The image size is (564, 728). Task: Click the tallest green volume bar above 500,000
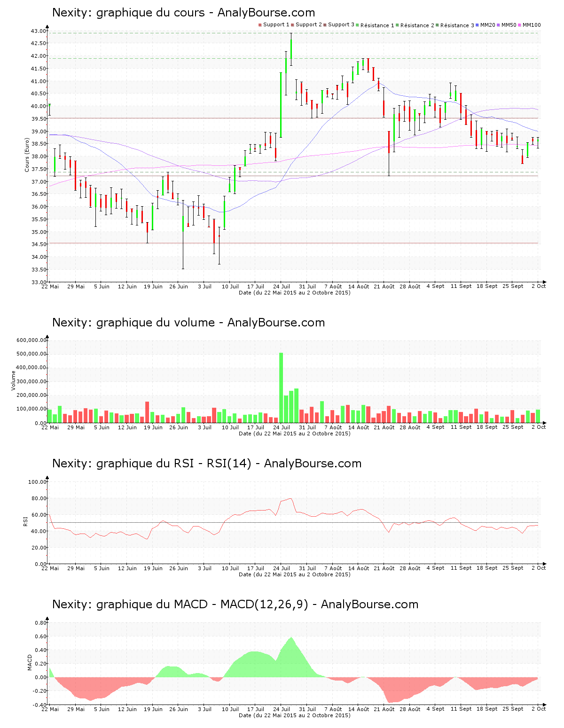click(281, 388)
